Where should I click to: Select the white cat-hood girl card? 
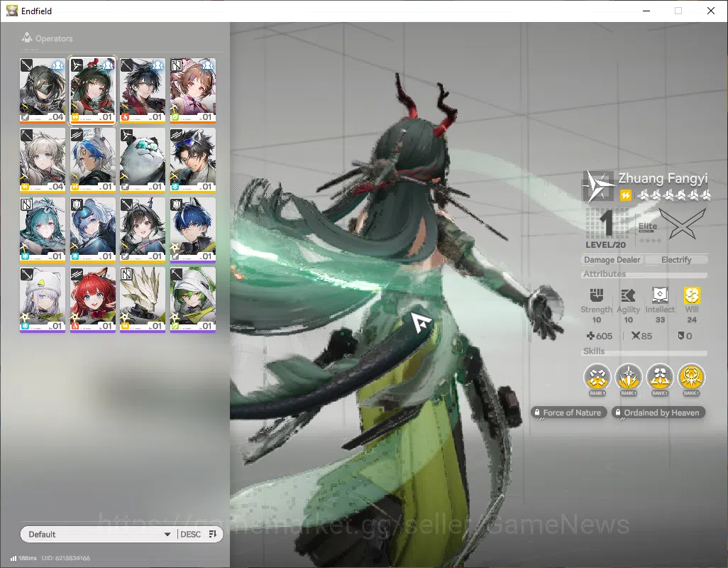coord(43,300)
